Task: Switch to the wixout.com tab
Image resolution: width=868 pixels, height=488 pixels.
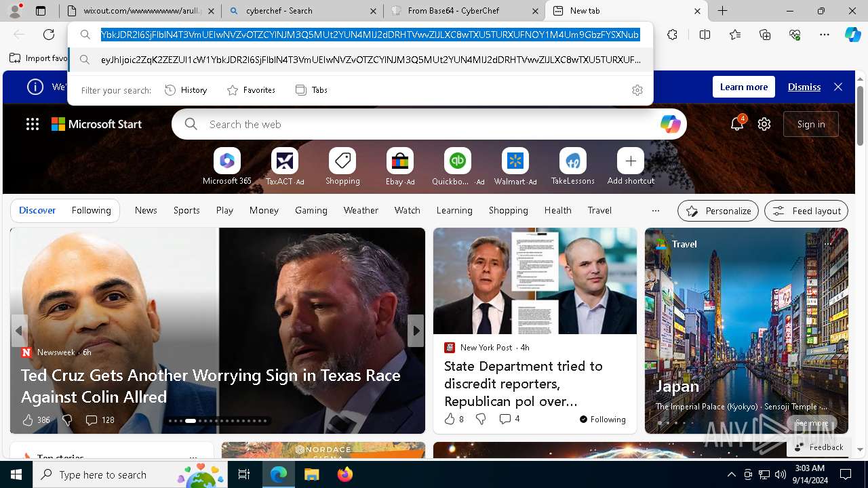Action: [140, 11]
